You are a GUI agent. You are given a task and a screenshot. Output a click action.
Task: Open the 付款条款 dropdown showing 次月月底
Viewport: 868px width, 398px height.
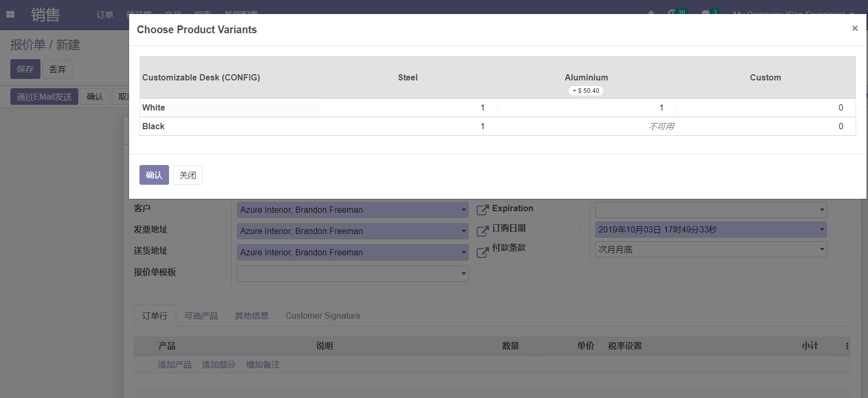(821, 250)
